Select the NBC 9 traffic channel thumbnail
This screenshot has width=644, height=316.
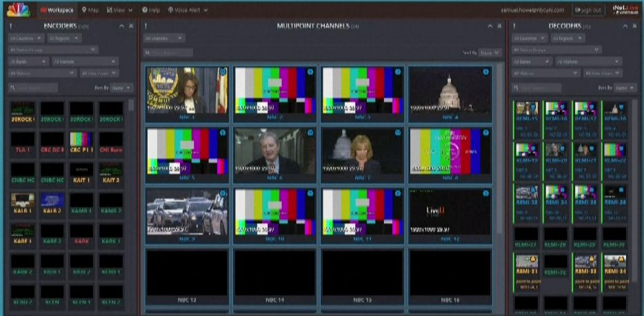coord(187,212)
